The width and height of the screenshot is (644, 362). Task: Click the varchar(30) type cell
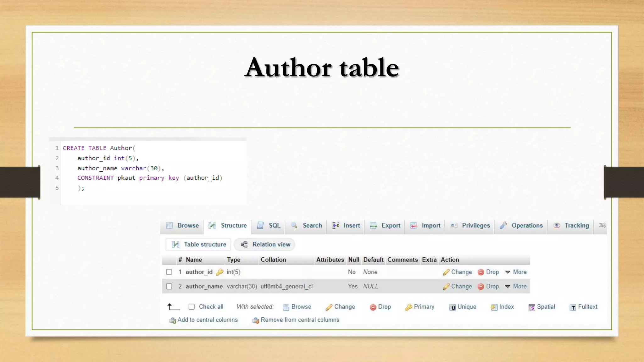[242, 287]
